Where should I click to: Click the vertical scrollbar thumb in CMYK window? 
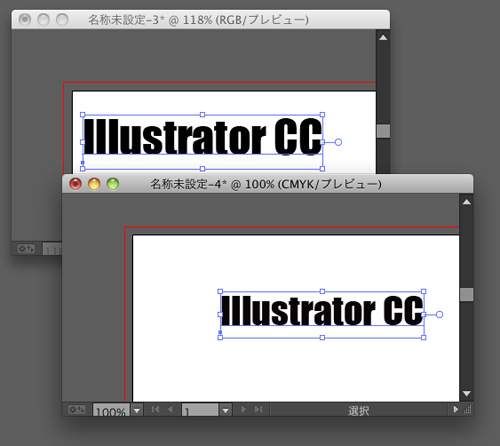tap(467, 294)
